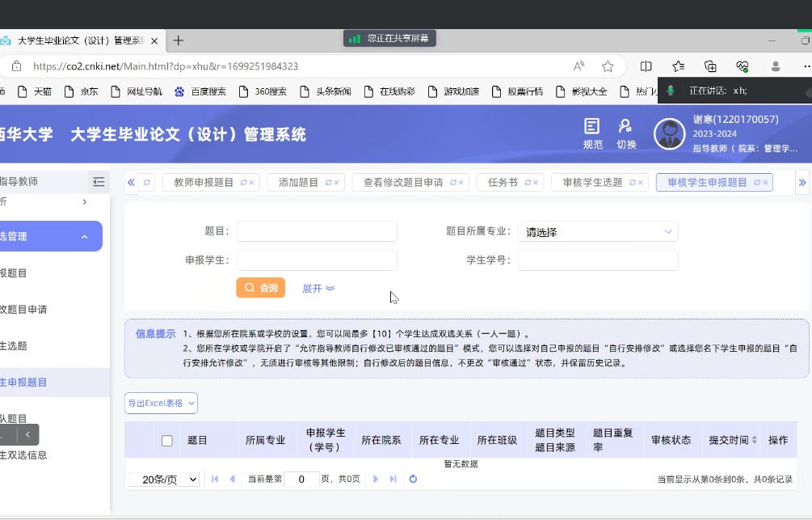812x520 pixels.
Task: Open the 20条/页 page size dropdown
Action: pyautogui.click(x=165, y=480)
